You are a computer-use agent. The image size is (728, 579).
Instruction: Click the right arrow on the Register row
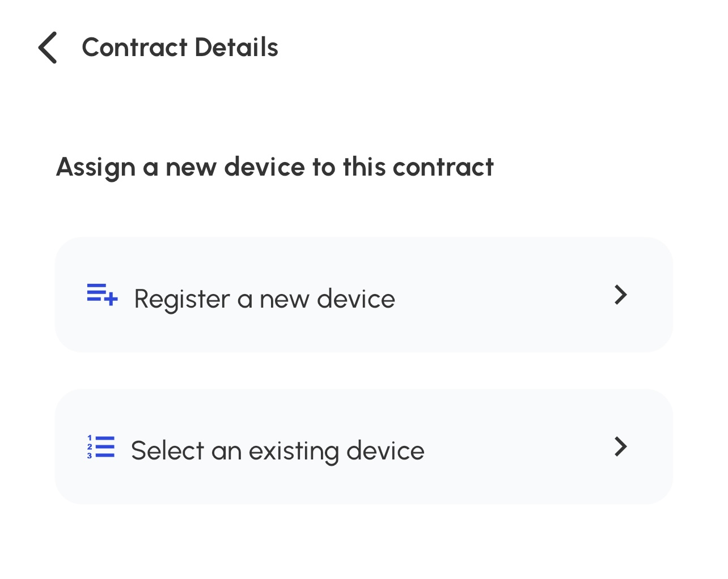621,295
